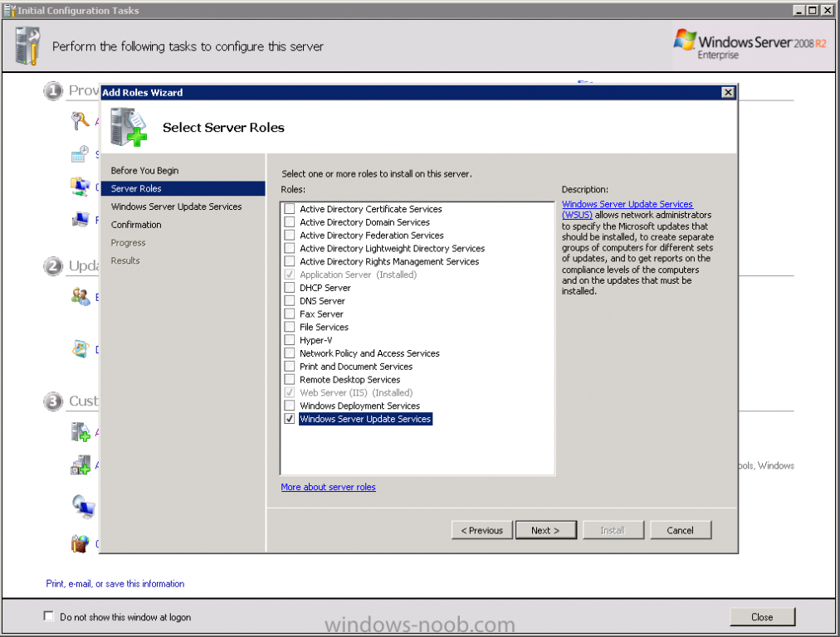Image resolution: width=840 pixels, height=637 pixels.
Task: Check Active Directory Domain Services role
Action: (290, 221)
